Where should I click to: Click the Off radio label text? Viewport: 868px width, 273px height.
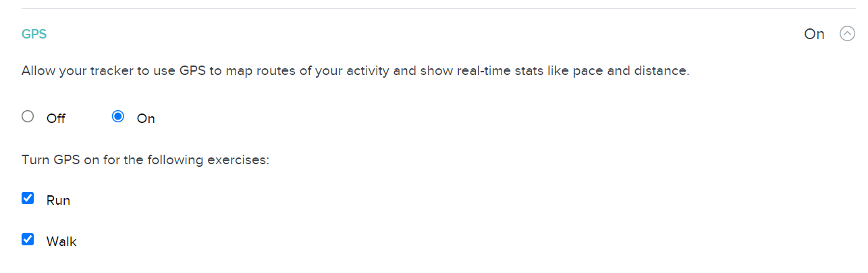click(x=56, y=119)
